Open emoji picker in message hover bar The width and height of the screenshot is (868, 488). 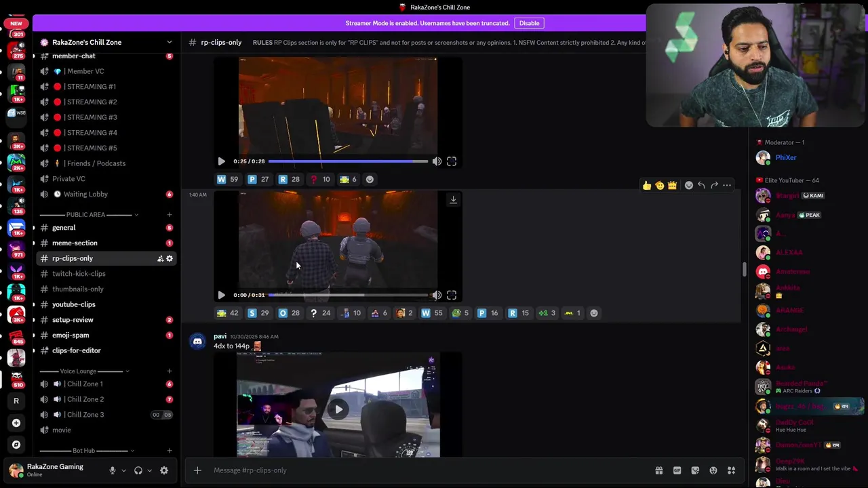coord(688,185)
